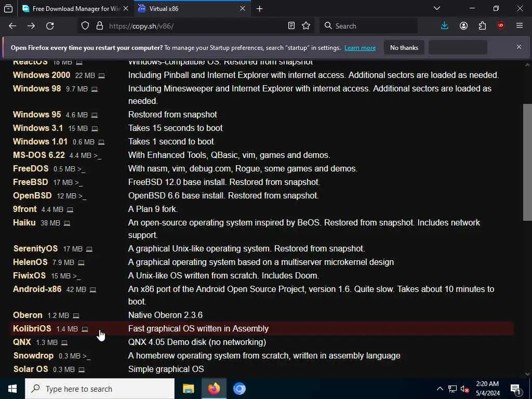Open the blue circular taskbar app
Image resolution: width=532 pixels, height=399 pixels.
[x=239, y=389]
